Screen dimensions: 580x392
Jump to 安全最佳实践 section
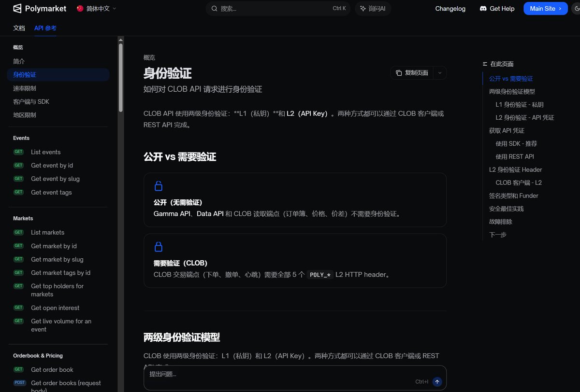pos(506,209)
